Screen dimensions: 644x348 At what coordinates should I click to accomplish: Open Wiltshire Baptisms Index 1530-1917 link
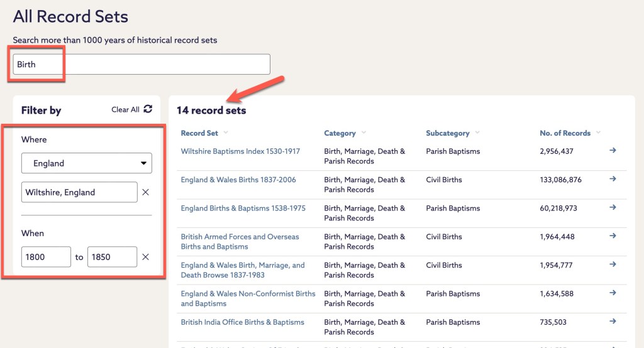tap(240, 151)
